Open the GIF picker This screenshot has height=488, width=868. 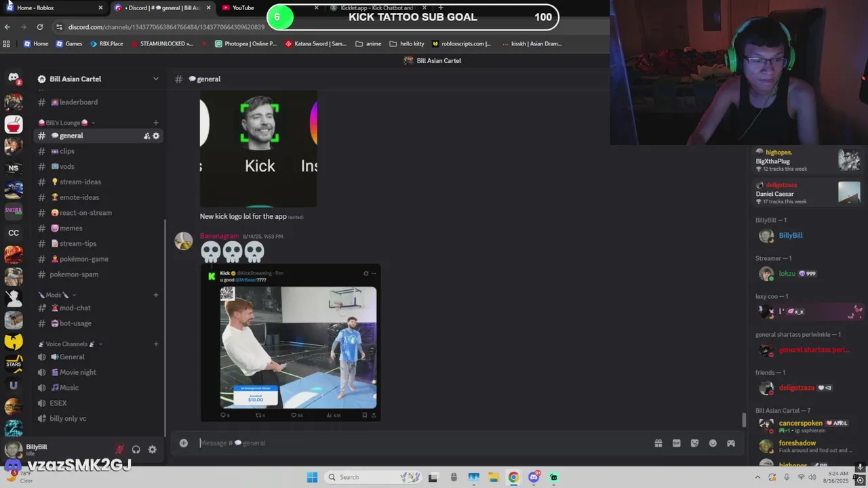click(x=676, y=443)
